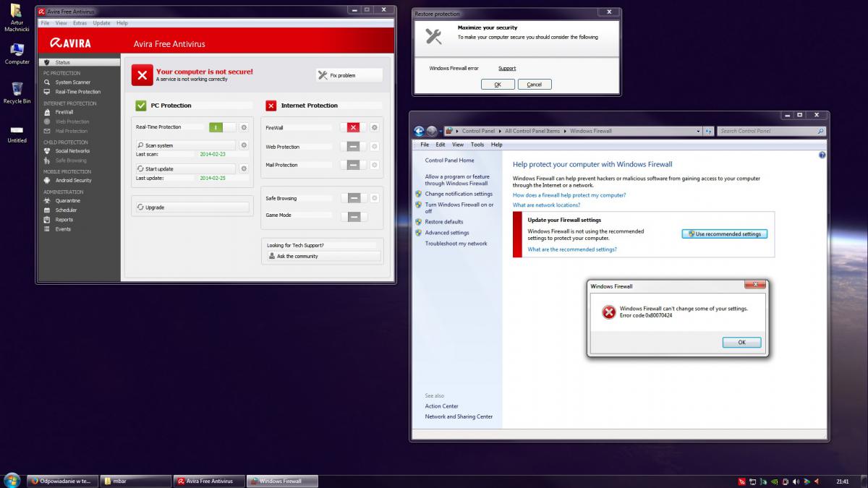Open the Computer desktop icon
Image resolution: width=868 pixels, height=488 pixels.
click(17, 54)
